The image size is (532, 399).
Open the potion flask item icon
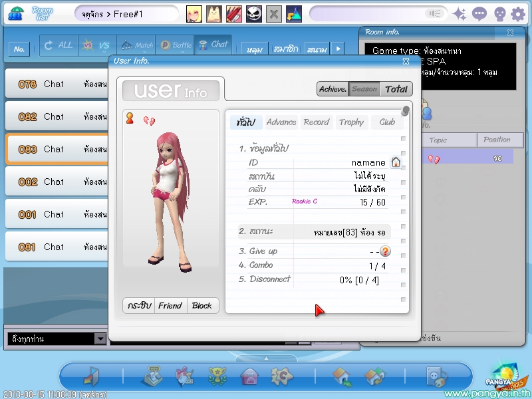click(x=294, y=14)
